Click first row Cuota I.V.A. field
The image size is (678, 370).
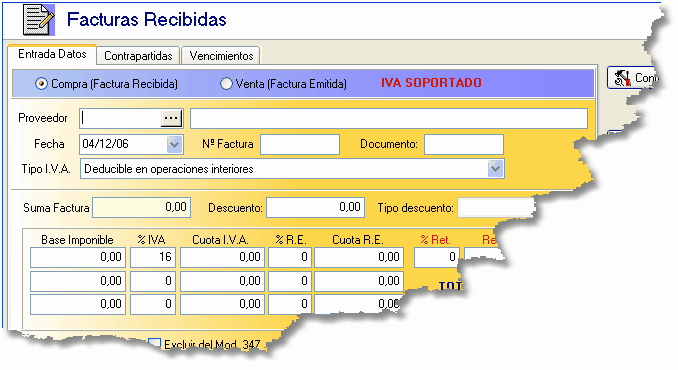(x=222, y=257)
